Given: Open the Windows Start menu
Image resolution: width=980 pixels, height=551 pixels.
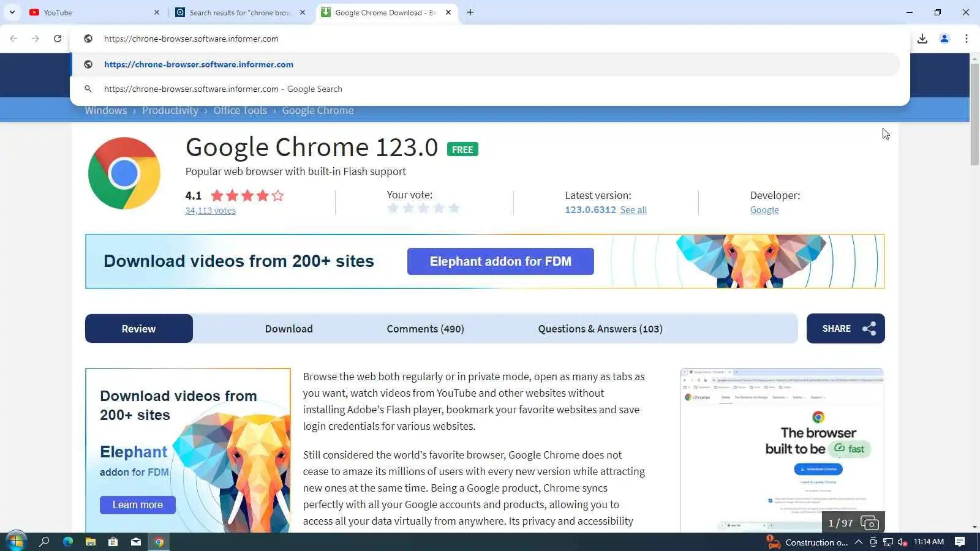Looking at the screenshot, I should [x=16, y=542].
